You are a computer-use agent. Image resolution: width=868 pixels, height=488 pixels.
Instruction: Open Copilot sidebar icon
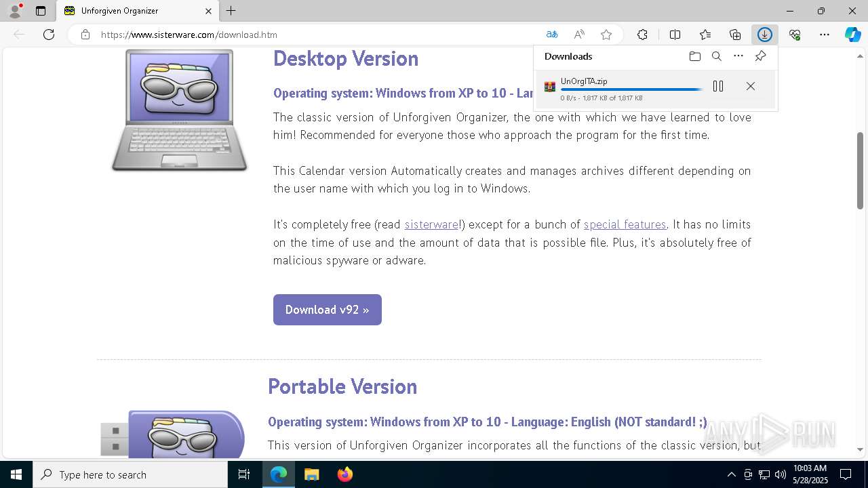[853, 35]
